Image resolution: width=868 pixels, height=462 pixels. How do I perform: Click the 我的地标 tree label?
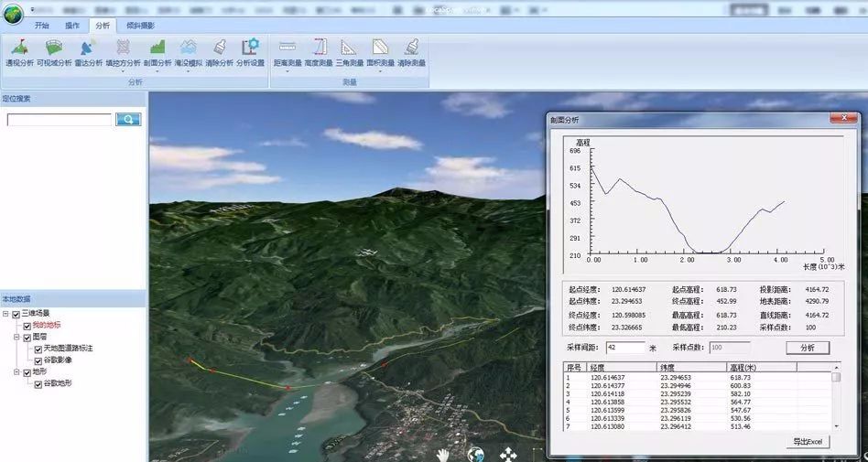(47, 326)
